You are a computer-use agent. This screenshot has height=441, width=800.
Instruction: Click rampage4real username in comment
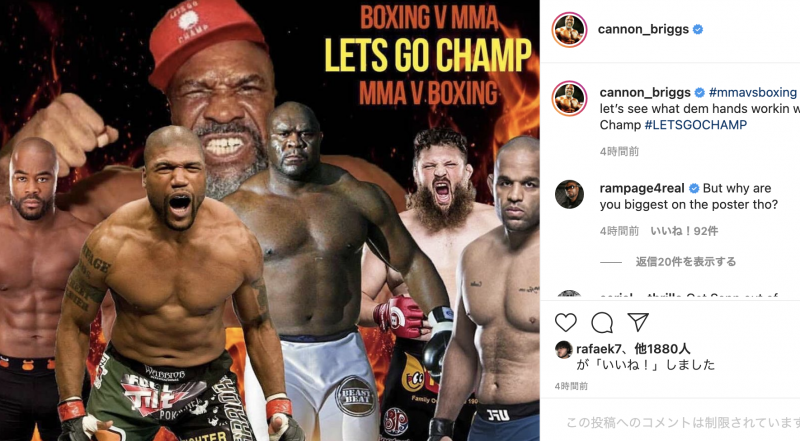642,188
